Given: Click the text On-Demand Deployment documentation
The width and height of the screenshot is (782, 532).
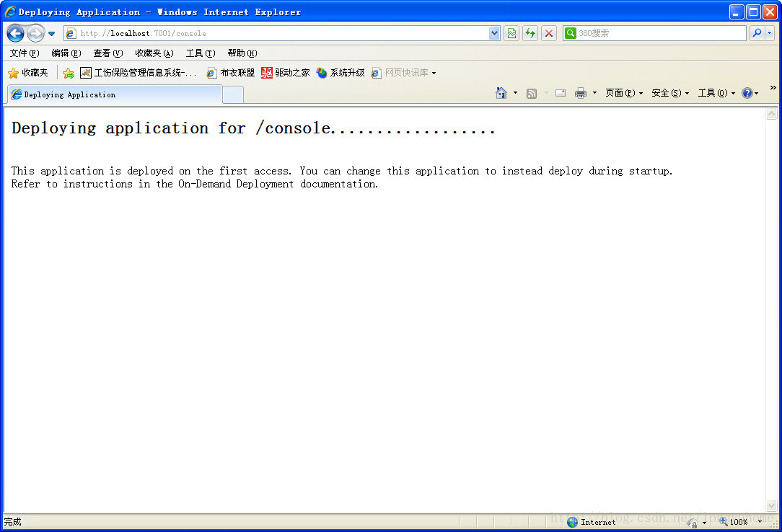Looking at the screenshot, I should 278,184.
